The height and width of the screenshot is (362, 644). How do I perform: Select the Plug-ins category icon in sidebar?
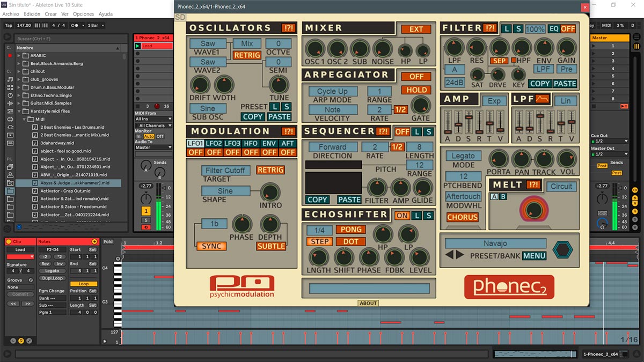[10, 127]
